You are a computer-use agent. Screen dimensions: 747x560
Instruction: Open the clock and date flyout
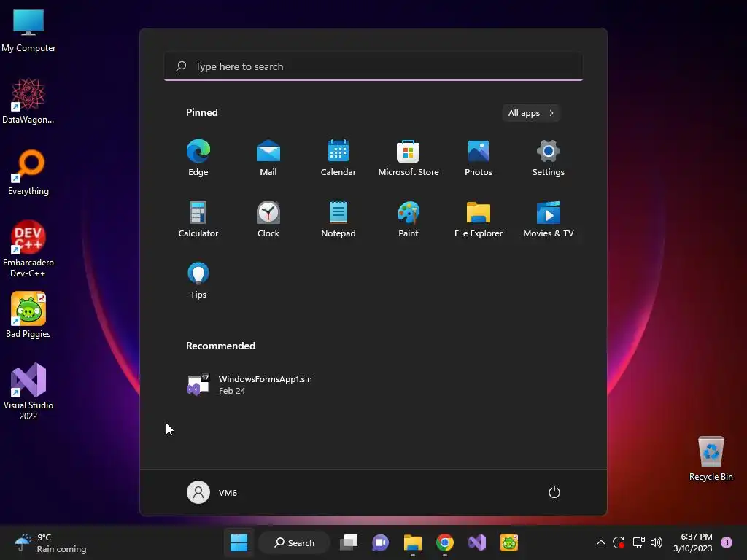point(693,542)
